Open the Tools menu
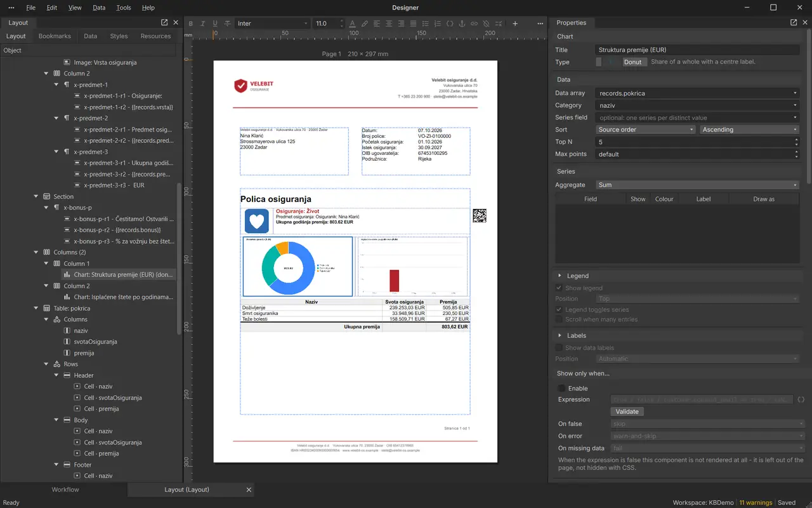This screenshot has width=812, height=508. pos(124,8)
